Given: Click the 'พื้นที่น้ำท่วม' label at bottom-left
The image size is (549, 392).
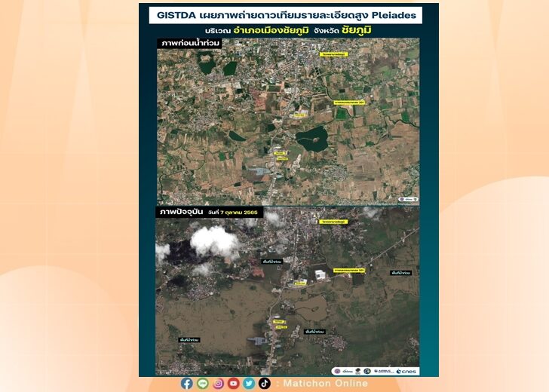Looking at the screenshot, I should [x=189, y=341].
